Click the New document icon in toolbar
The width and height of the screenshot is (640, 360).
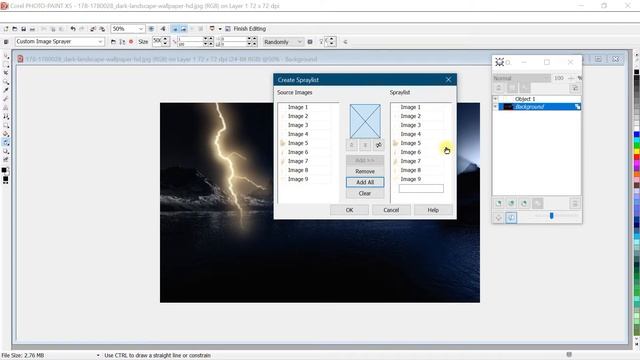pyautogui.click(x=6, y=29)
